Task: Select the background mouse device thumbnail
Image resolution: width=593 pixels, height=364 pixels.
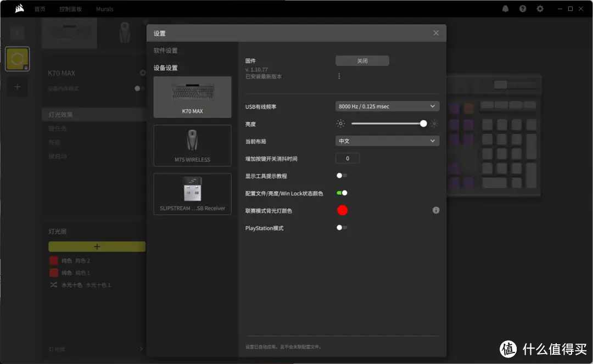Action: point(125,32)
